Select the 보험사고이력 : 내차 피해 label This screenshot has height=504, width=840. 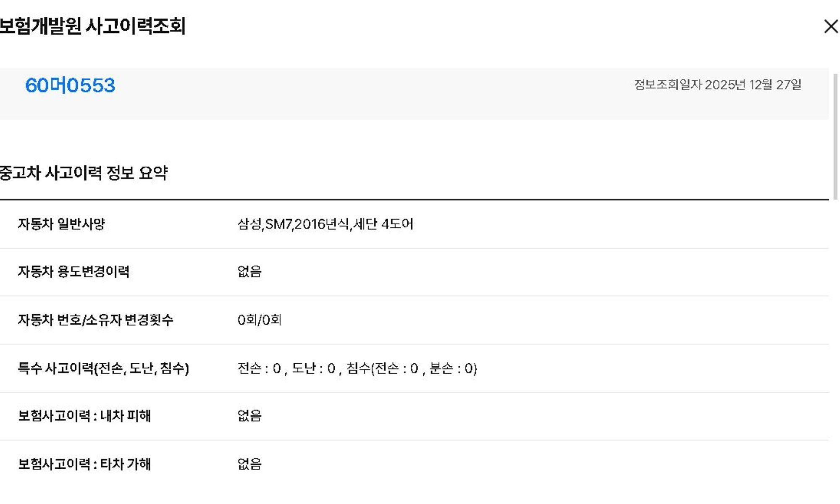click(84, 416)
